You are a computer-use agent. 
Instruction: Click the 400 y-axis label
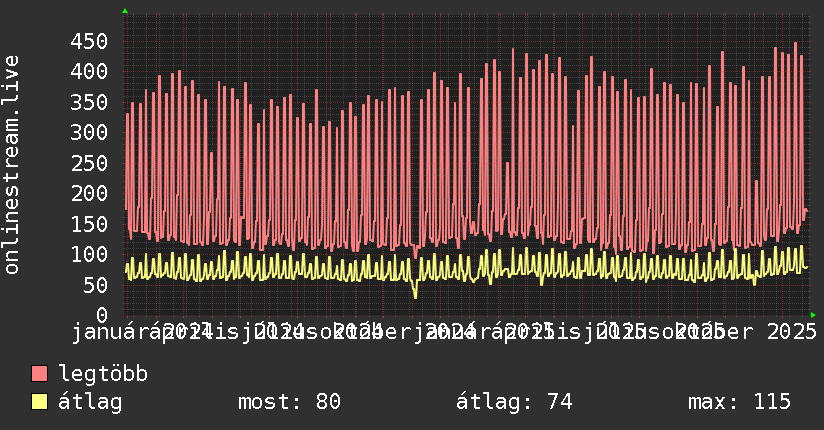click(x=89, y=71)
